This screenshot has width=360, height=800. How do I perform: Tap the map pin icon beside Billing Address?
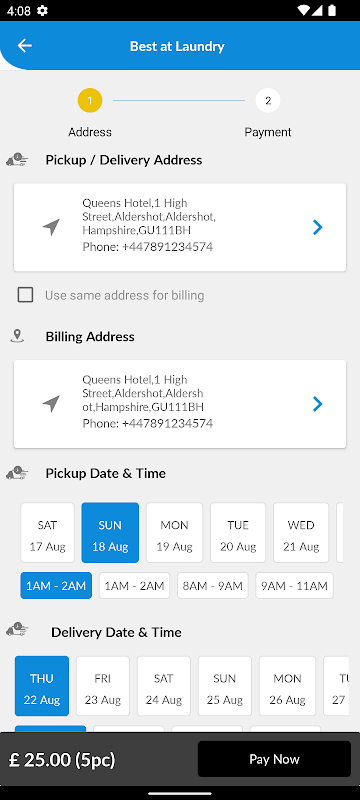point(17,336)
